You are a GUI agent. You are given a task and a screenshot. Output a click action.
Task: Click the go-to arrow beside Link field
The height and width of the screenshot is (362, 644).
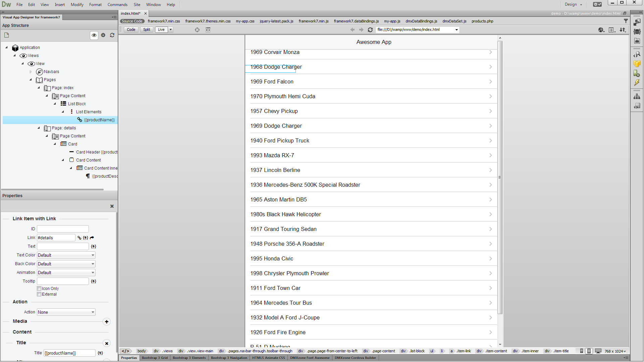coord(92,238)
